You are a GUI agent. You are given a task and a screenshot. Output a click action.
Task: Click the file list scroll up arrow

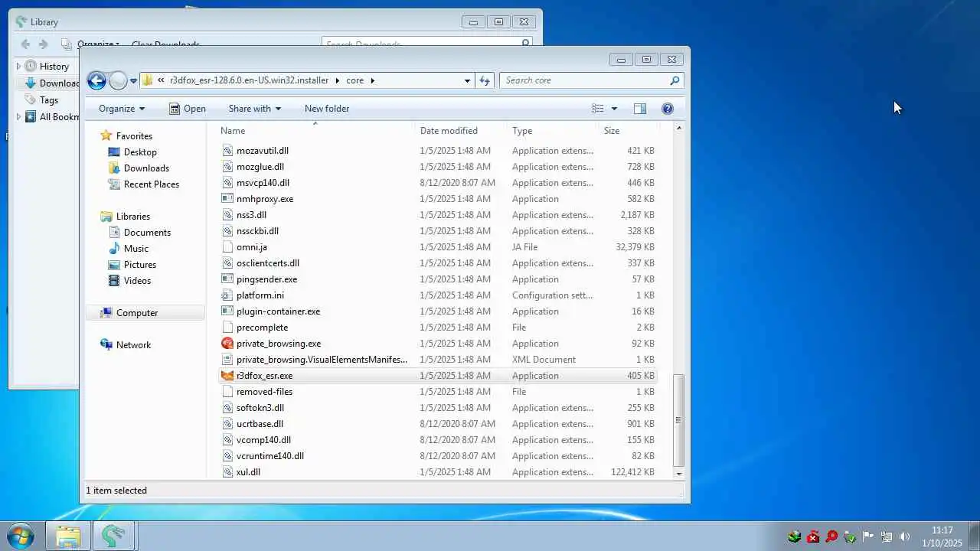pyautogui.click(x=679, y=129)
